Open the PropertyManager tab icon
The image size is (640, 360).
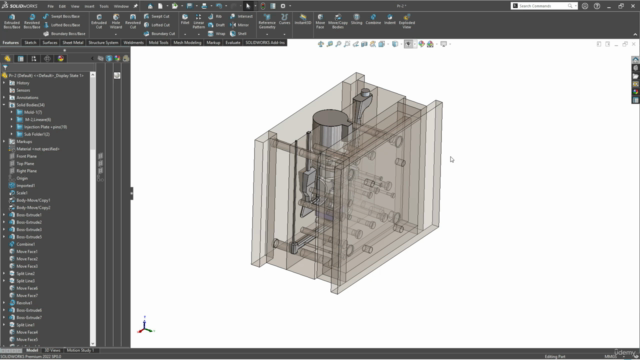(20, 59)
